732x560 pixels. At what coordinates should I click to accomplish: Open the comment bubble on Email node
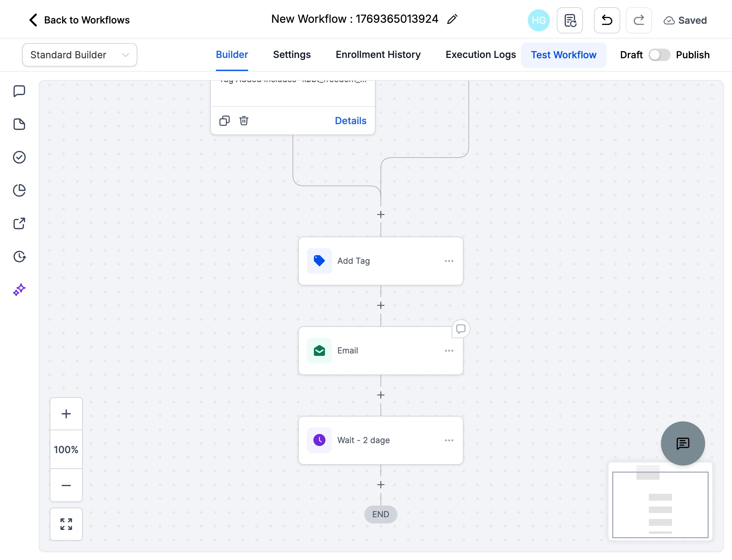(461, 329)
